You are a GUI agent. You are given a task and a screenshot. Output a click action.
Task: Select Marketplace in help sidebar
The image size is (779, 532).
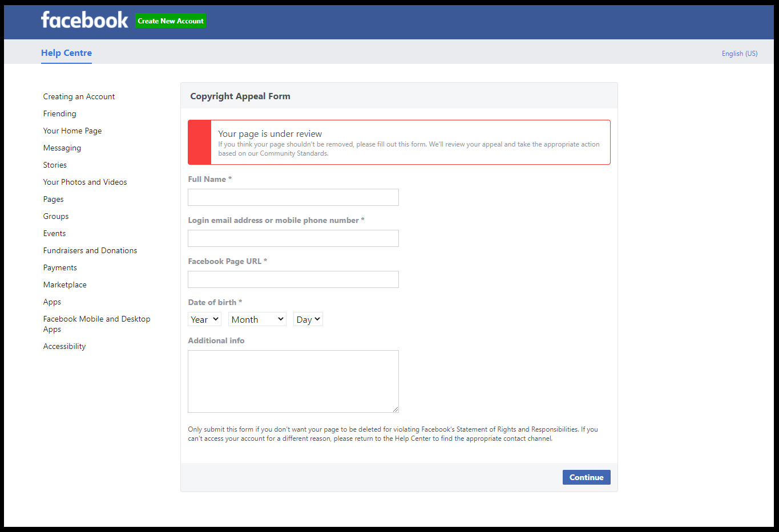click(x=65, y=285)
